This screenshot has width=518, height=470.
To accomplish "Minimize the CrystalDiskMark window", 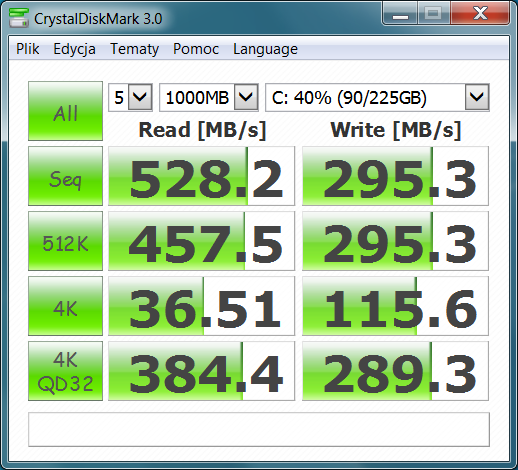I will (x=400, y=13).
